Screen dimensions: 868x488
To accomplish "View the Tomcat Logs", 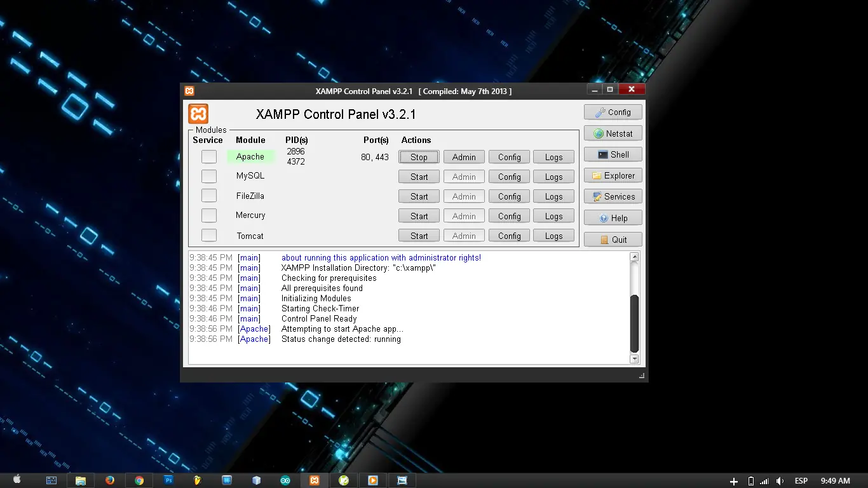I will click(553, 236).
